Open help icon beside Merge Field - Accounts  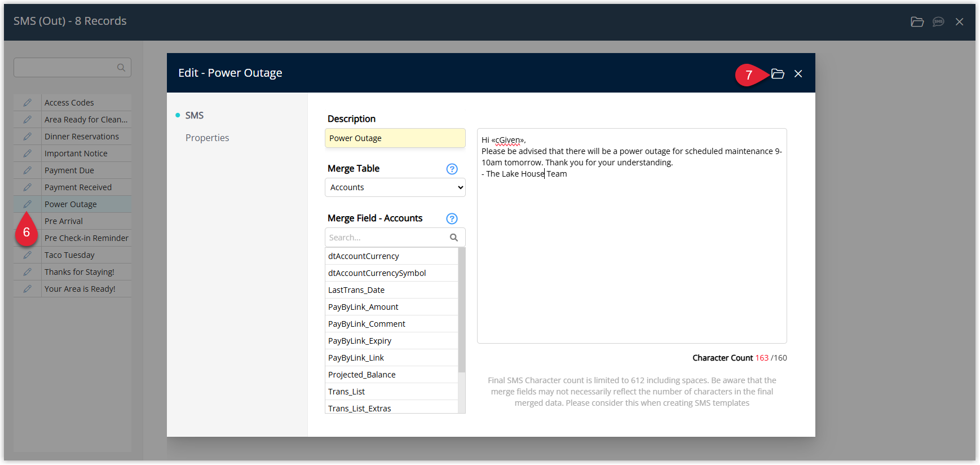point(452,218)
